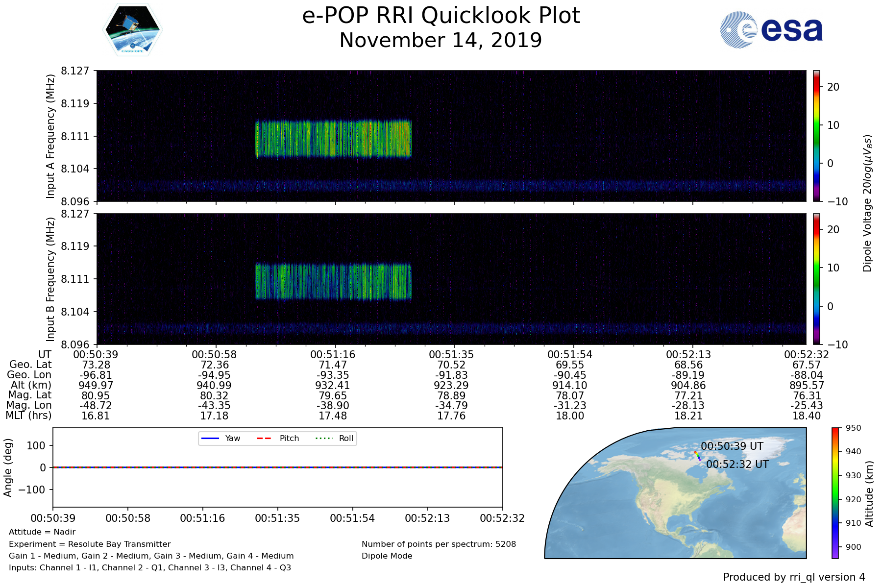Screen dimensions: 882x588
Task: Click the Experiment = Resolute Bay Transmitter text
Action: pos(90,544)
